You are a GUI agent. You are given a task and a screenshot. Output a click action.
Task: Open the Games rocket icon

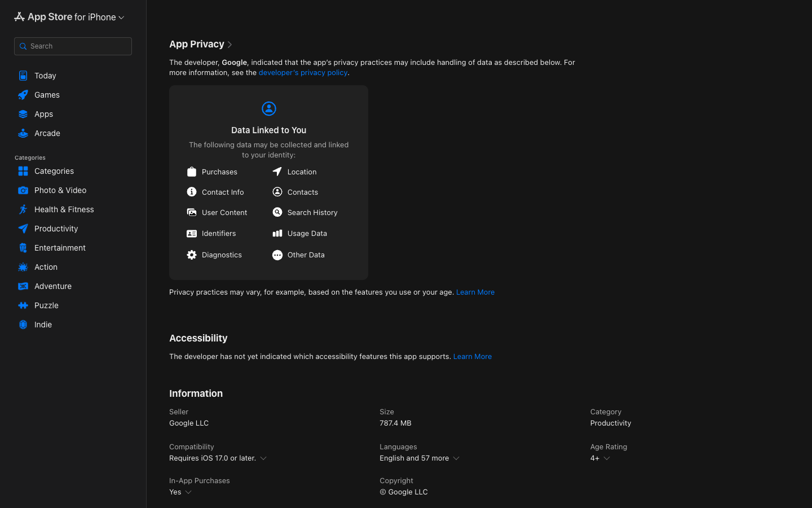23,95
